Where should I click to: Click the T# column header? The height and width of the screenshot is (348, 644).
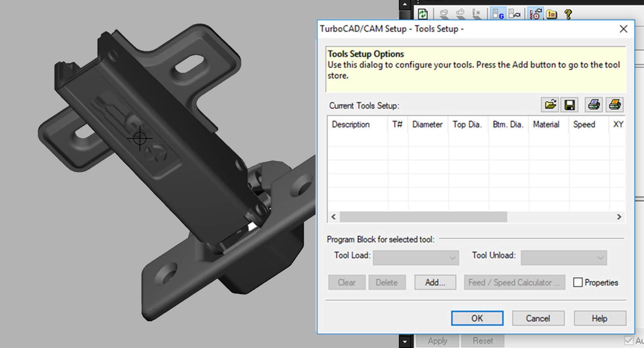(x=398, y=125)
